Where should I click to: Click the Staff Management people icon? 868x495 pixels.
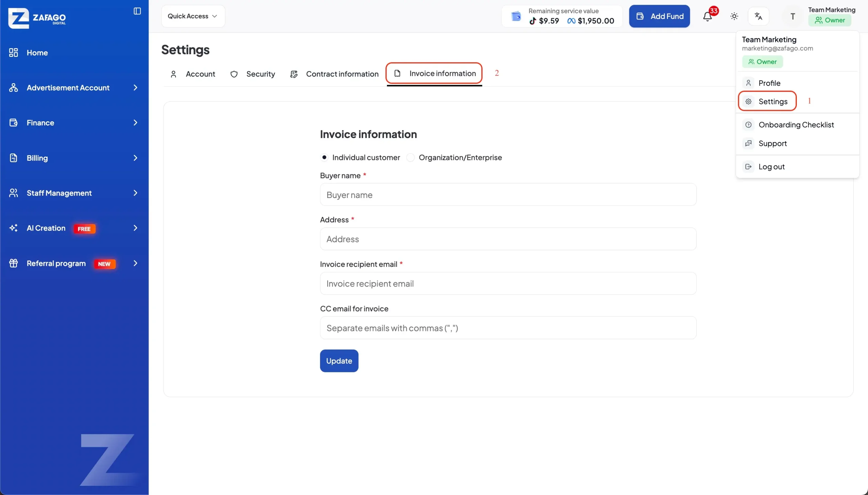13,193
